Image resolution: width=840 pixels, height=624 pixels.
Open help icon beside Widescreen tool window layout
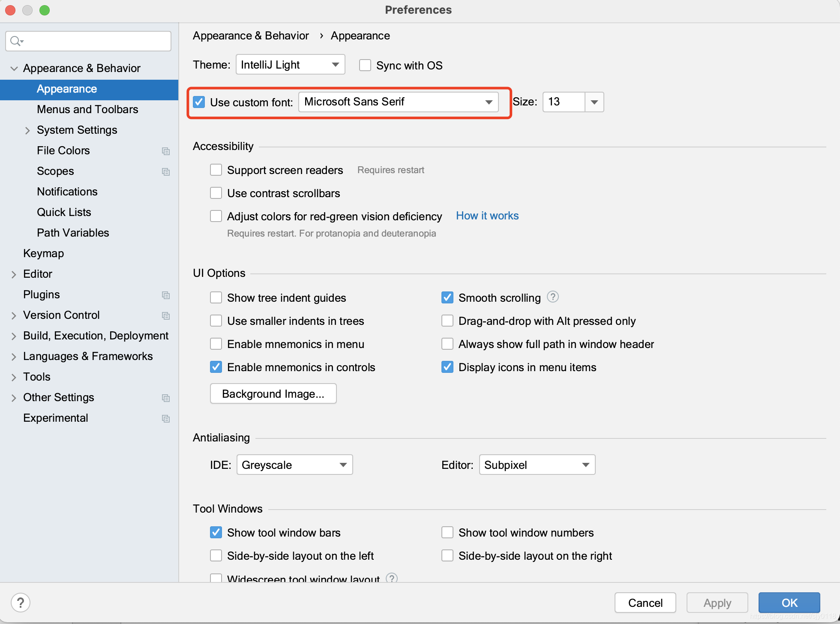(392, 577)
